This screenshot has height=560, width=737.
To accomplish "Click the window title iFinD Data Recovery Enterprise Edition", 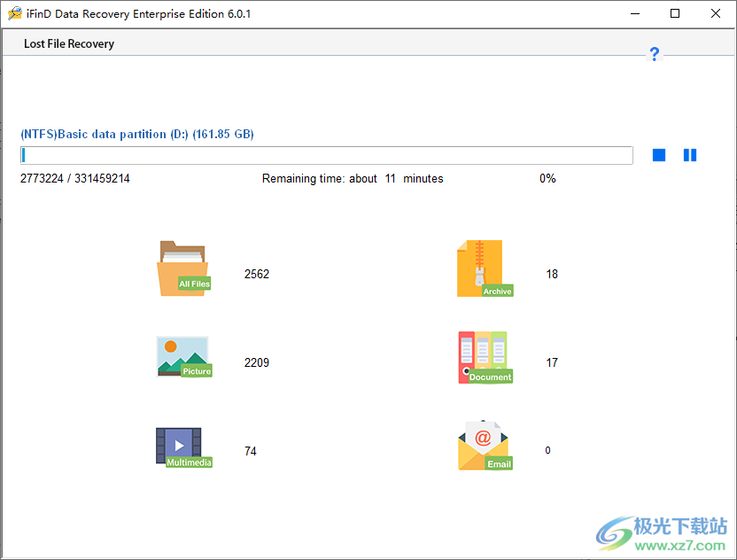I will pyautogui.click(x=139, y=14).
